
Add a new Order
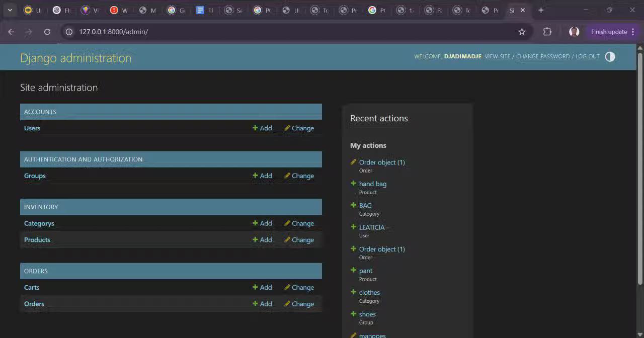(262, 304)
